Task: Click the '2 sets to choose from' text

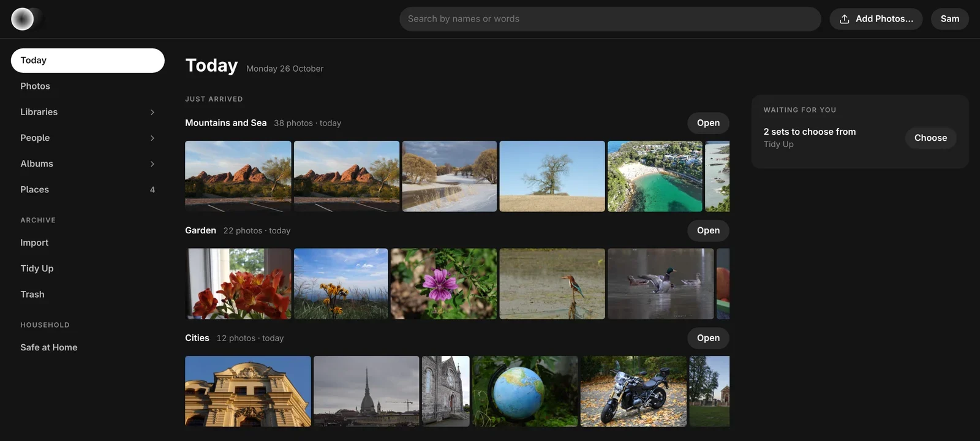Action: click(x=809, y=132)
